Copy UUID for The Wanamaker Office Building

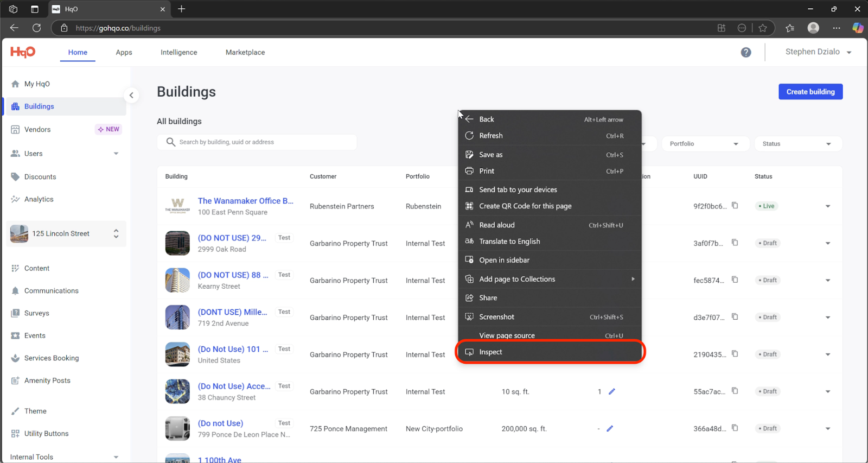tap(735, 206)
